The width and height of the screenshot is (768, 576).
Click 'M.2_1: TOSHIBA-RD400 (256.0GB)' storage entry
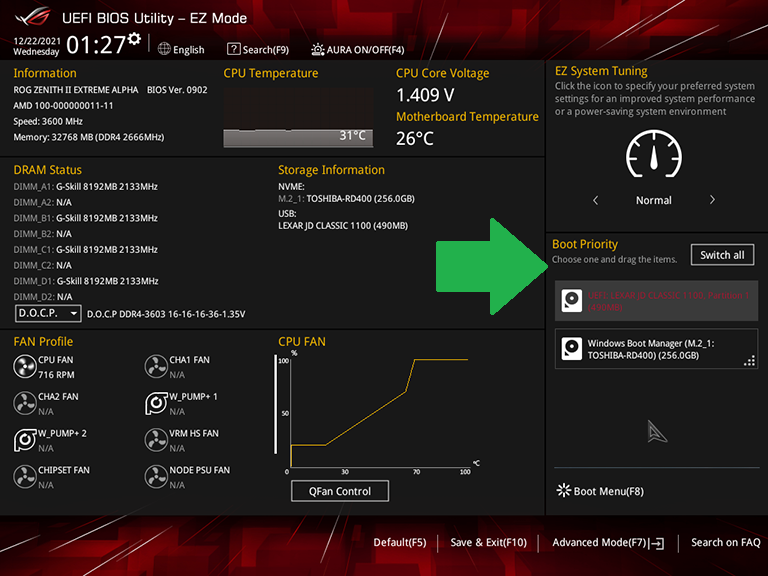[x=346, y=199]
